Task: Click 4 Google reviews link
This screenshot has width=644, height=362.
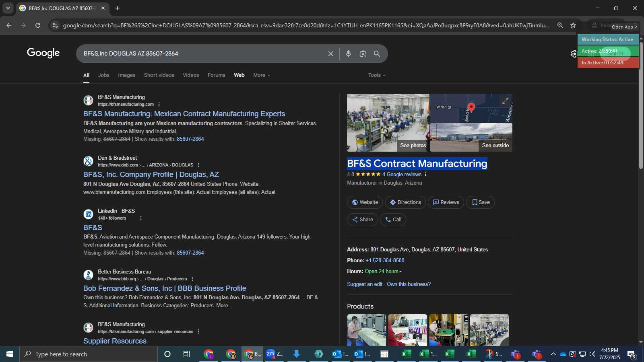Action: tap(402, 175)
